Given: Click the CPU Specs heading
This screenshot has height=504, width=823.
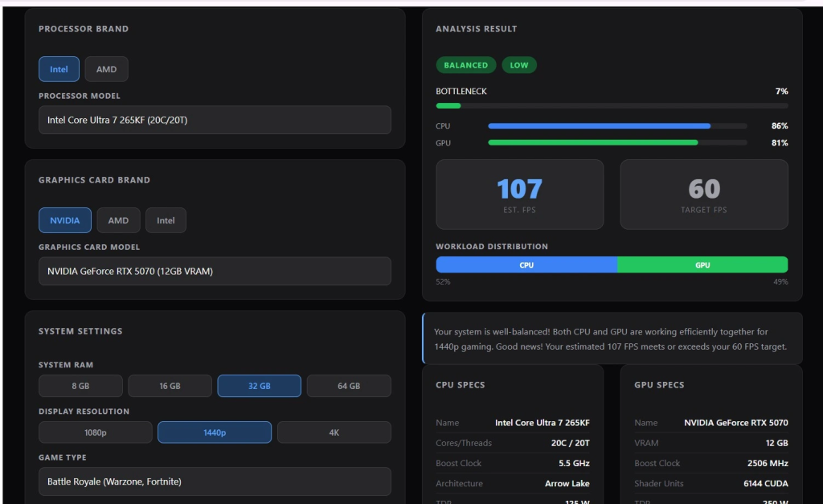Looking at the screenshot, I should (x=461, y=385).
